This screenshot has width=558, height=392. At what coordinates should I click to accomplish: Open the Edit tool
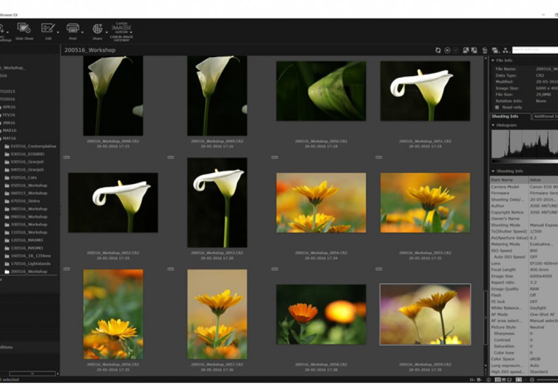(x=48, y=31)
